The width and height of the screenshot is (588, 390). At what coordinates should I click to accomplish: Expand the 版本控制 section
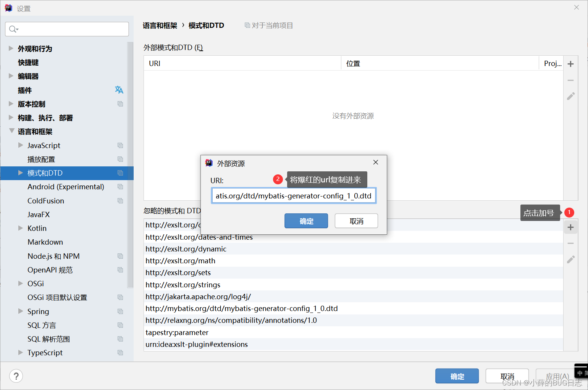click(x=11, y=103)
